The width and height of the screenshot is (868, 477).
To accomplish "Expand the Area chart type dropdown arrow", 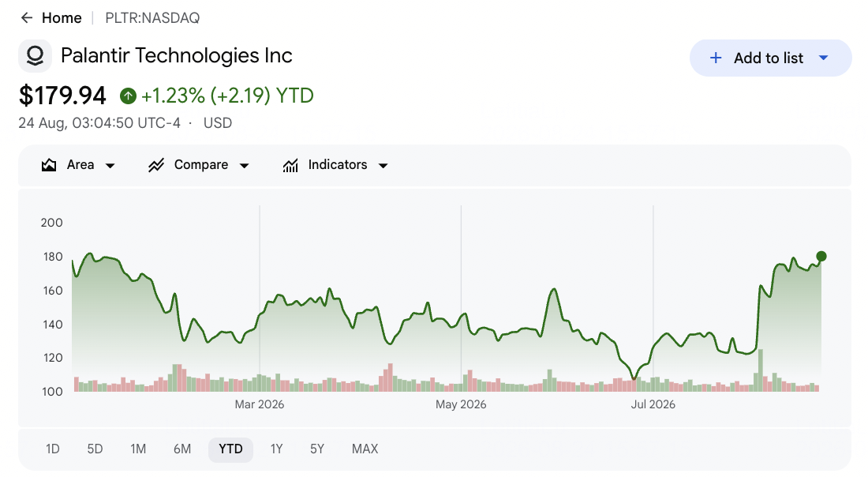I will tap(110, 166).
